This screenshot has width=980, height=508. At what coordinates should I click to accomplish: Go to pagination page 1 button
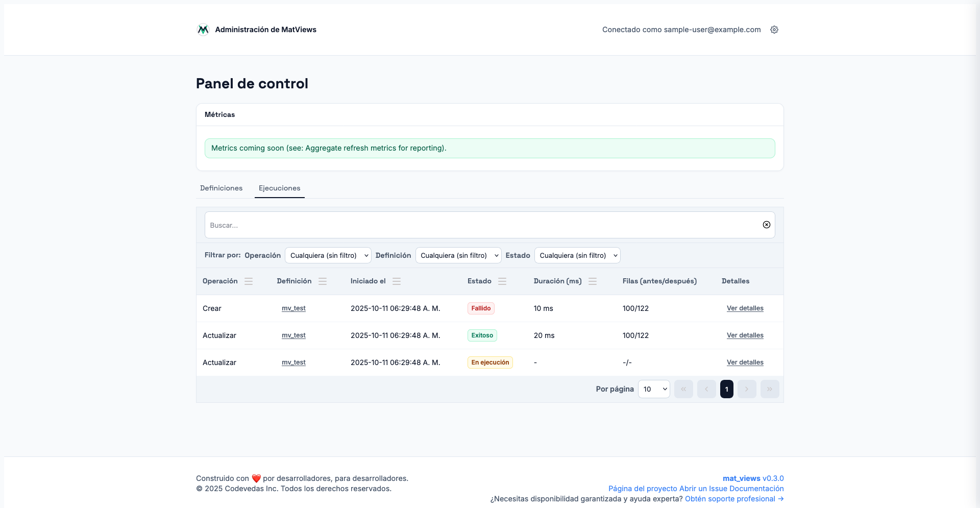pyautogui.click(x=726, y=389)
